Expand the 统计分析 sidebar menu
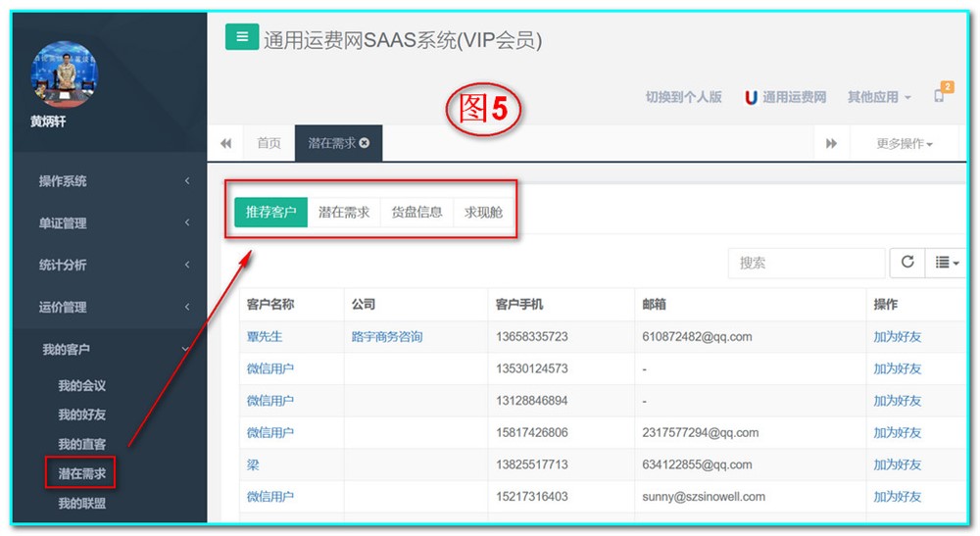The height and width of the screenshot is (536, 980). 110,265
